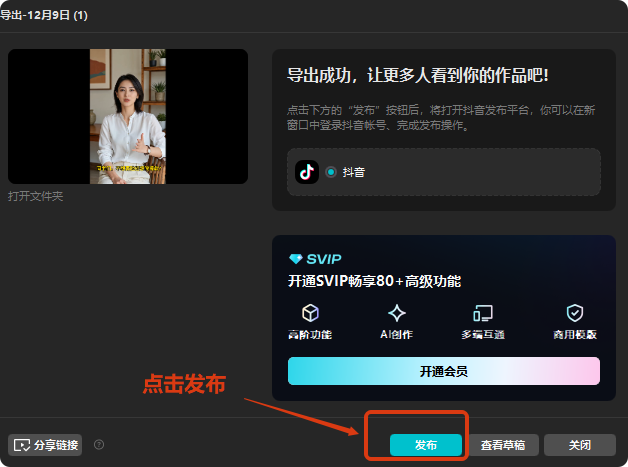
Task: Click the AI创作 label
Action: tap(397, 334)
